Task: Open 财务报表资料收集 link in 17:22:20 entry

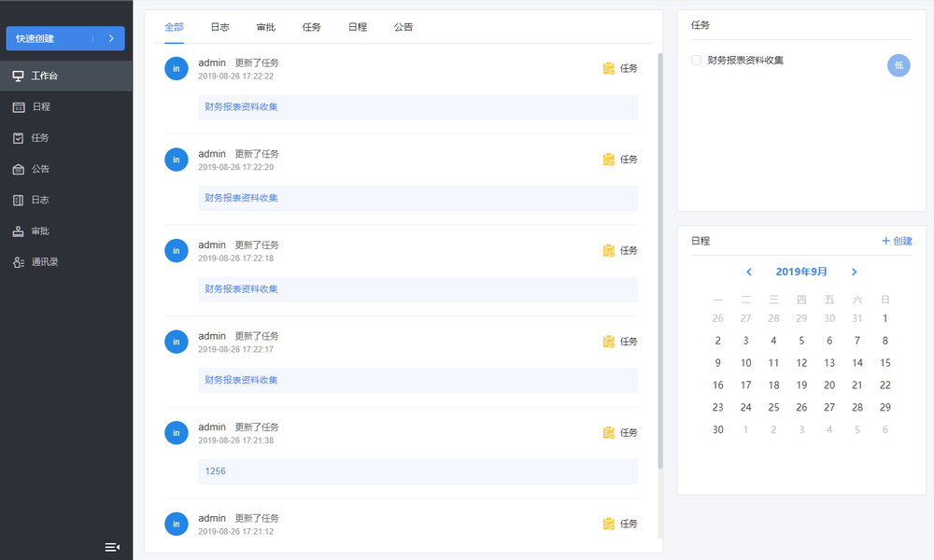Action: [241, 198]
